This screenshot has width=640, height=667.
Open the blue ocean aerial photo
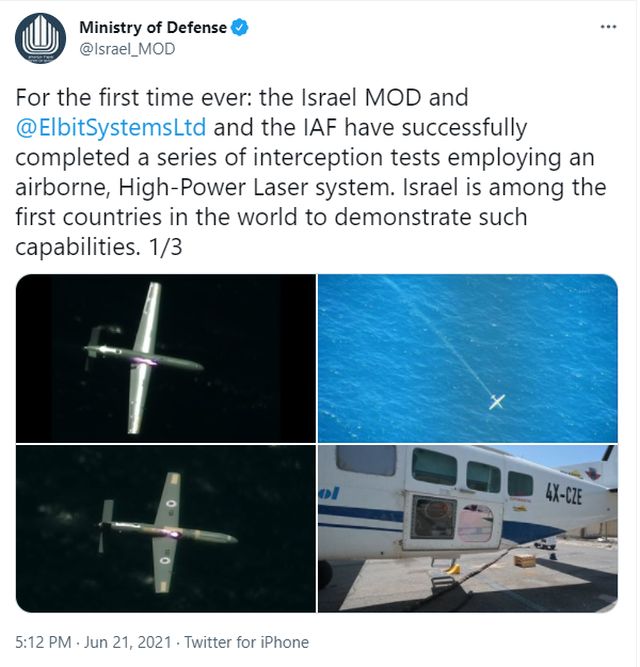tap(467, 357)
